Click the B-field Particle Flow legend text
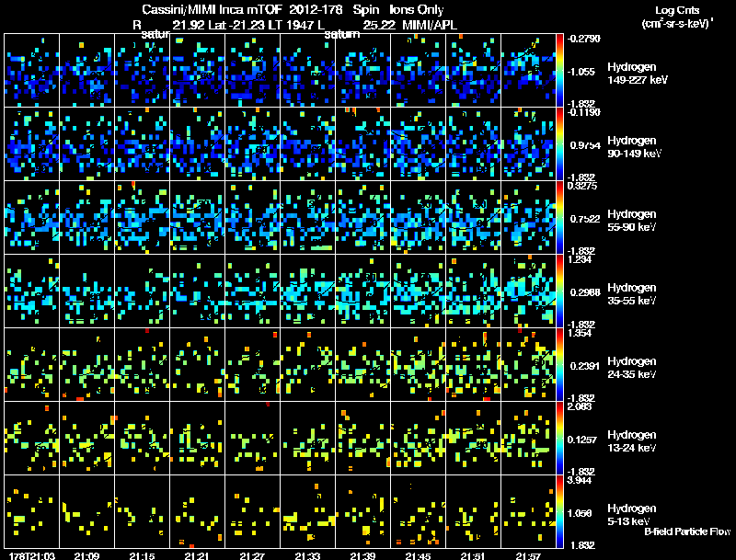Image resolution: width=736 pixels, height=560 pixels. click(687, 531)
